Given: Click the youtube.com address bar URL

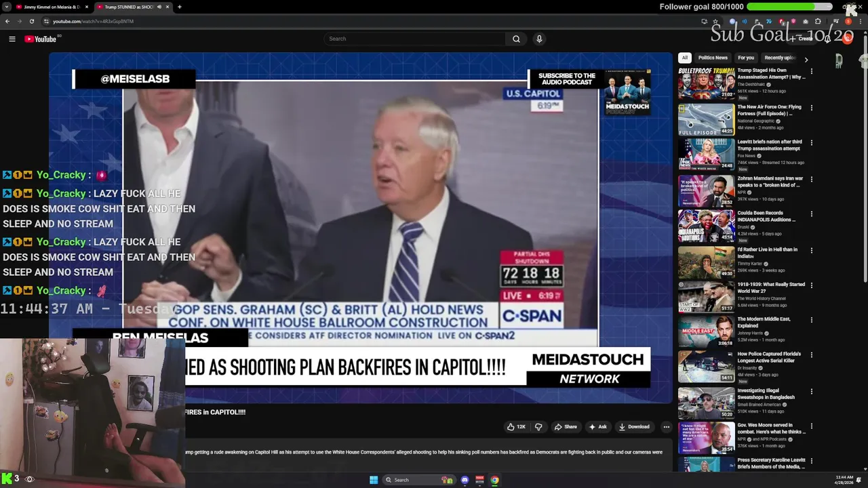Looking at the screenshot, I should (93, 21).
